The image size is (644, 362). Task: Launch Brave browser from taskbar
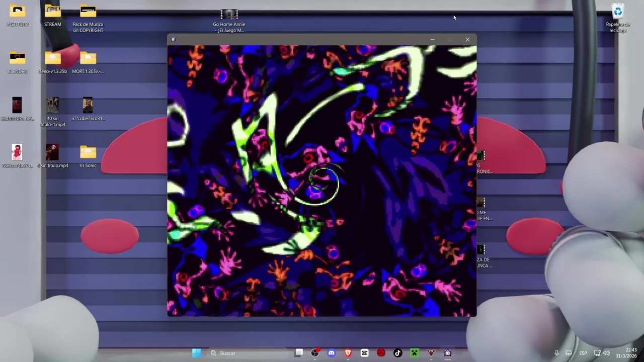point(348,353)
